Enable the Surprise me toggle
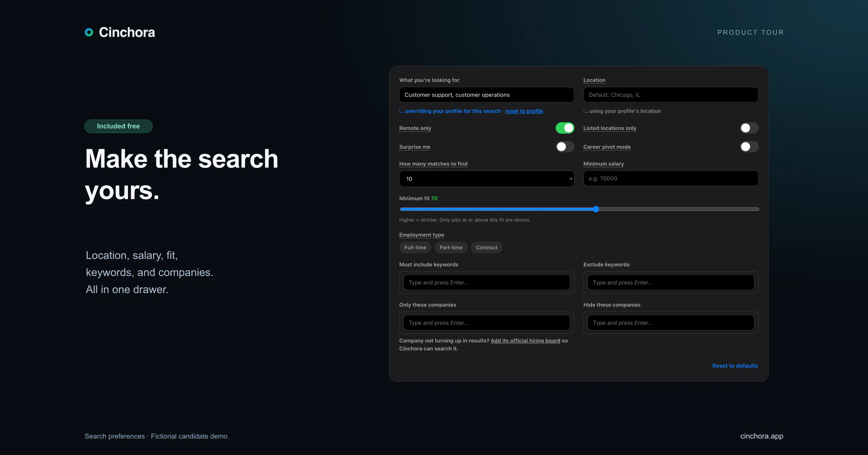This screenshot has width=868, height=455. tap(565, 147)
